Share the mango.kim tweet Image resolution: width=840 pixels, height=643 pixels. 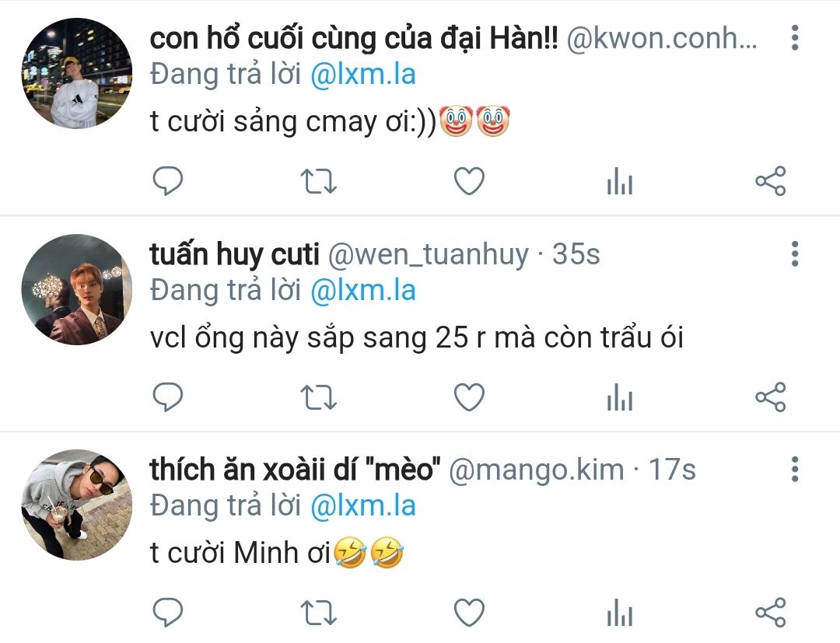click(x=770, y=613)
